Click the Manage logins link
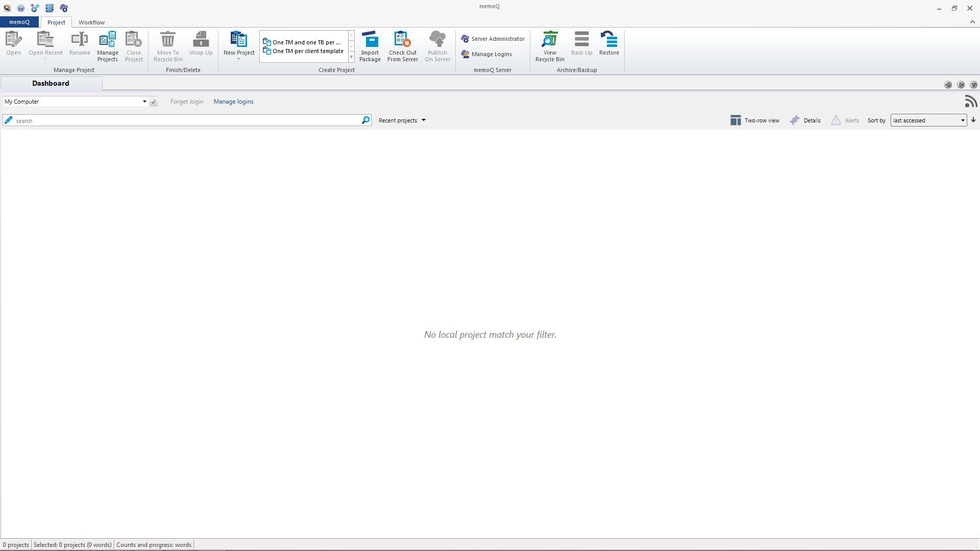Screen dimensions: 980x551 pyautogui.click(x=234, y=102)
